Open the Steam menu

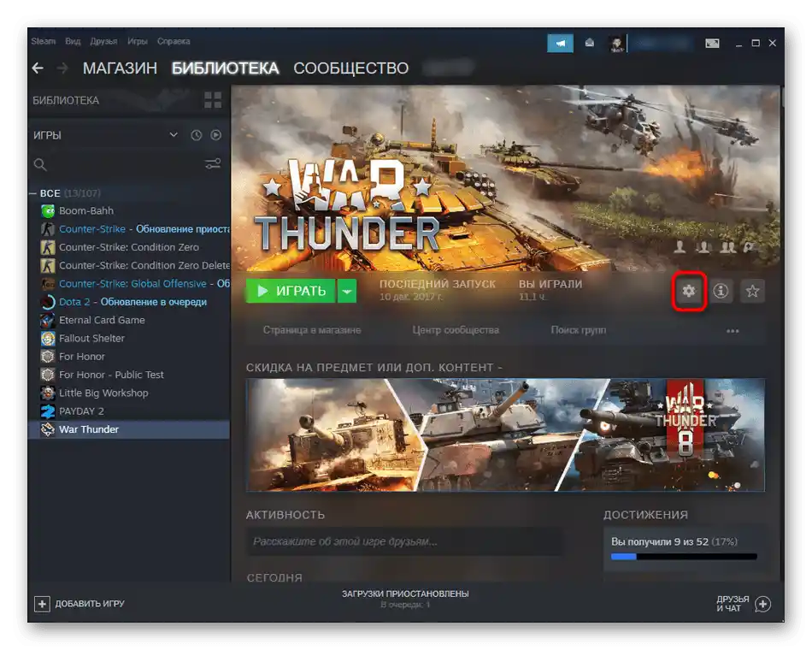pos(43,41)
